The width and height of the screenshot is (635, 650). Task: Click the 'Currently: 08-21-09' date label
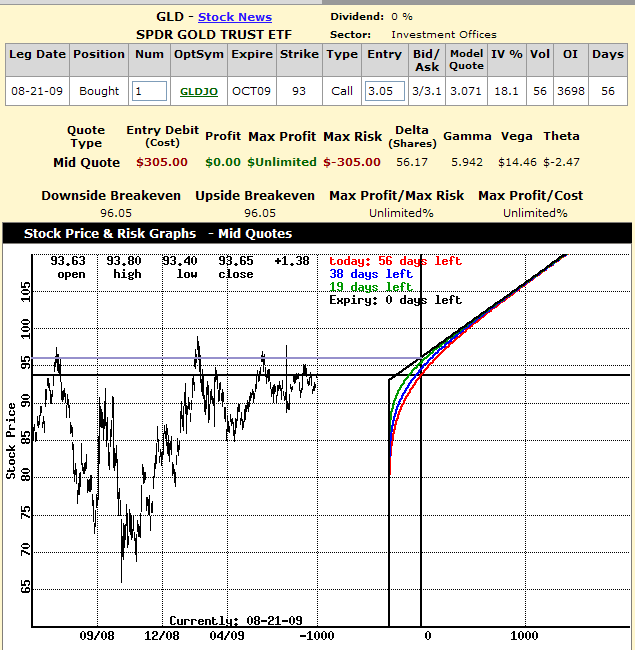[x=236, y=621]
